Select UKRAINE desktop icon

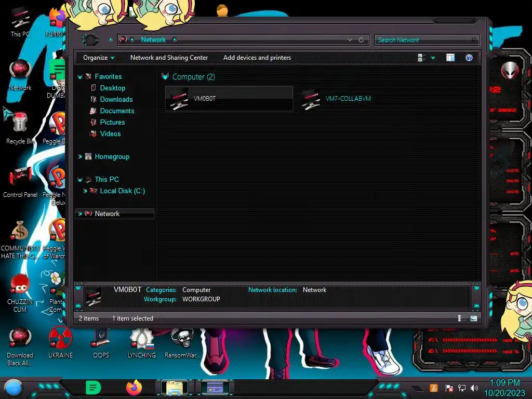(x=60, y=343)
